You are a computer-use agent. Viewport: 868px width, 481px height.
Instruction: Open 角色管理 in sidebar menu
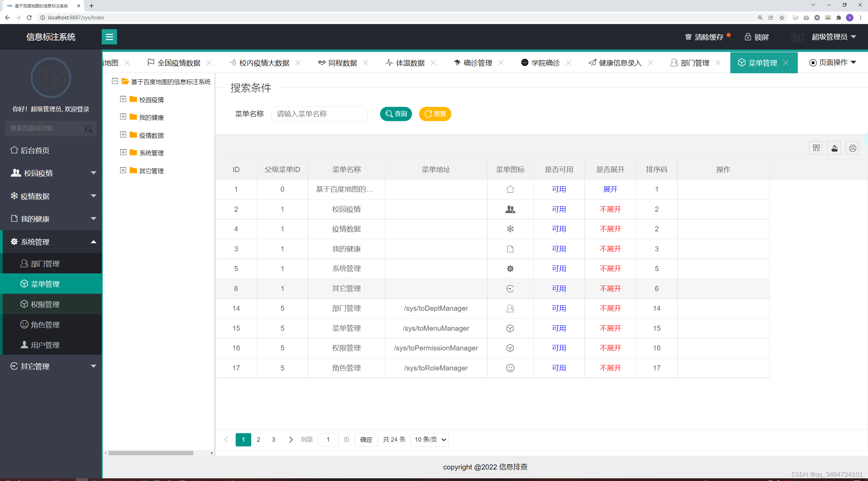coord(45,325)
